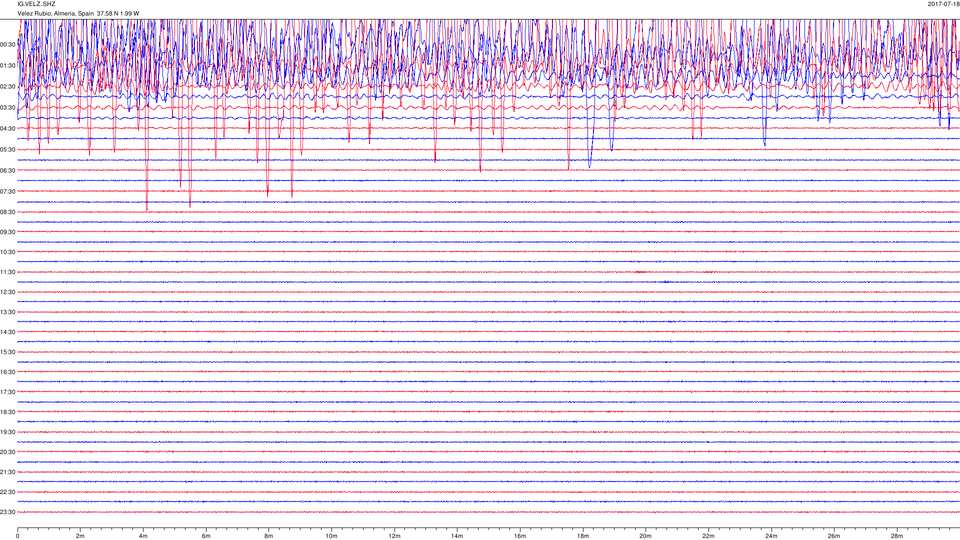This screenshot has width=960, height=540.
Task: Choose the 24m axis tick label
Action: (x=771, y=536)
